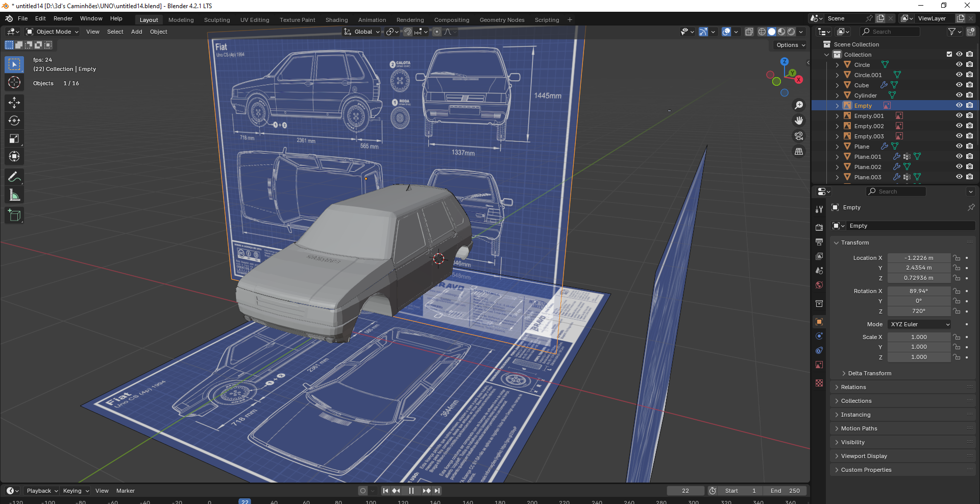The width and height of the screenshot is (980, 504).
Task: Open the Render menu
Action: pyautogui.click(x=63, y=18)
